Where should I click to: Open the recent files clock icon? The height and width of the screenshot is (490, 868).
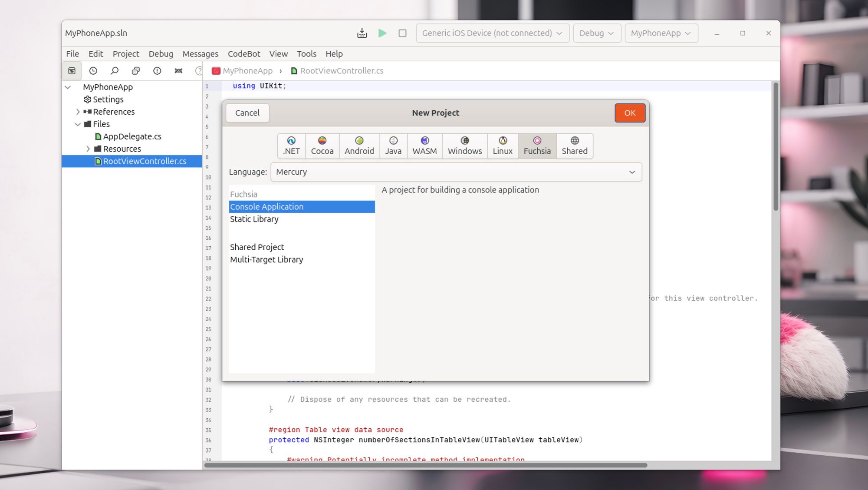point(93,71)
